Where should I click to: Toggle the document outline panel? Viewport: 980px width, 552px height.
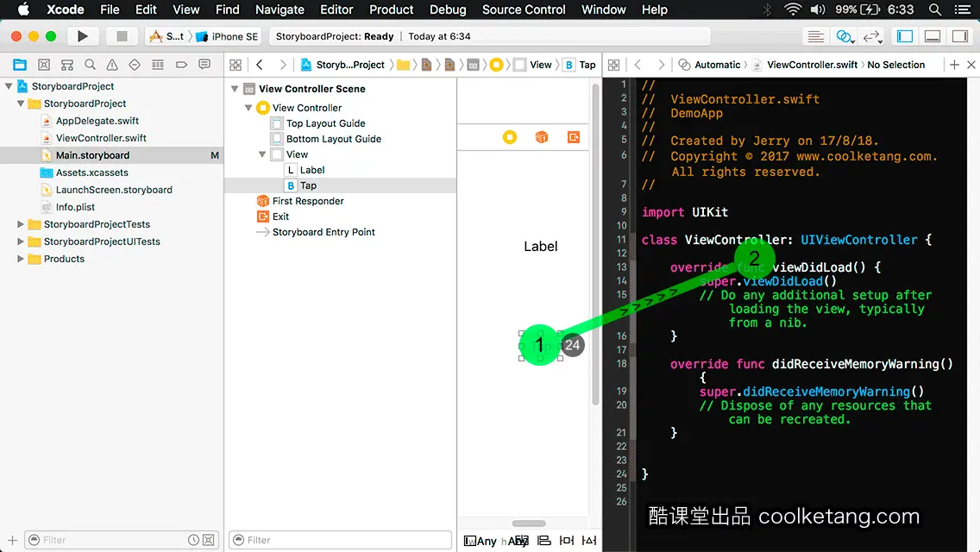pyautogui.click(x=469, y=540)
